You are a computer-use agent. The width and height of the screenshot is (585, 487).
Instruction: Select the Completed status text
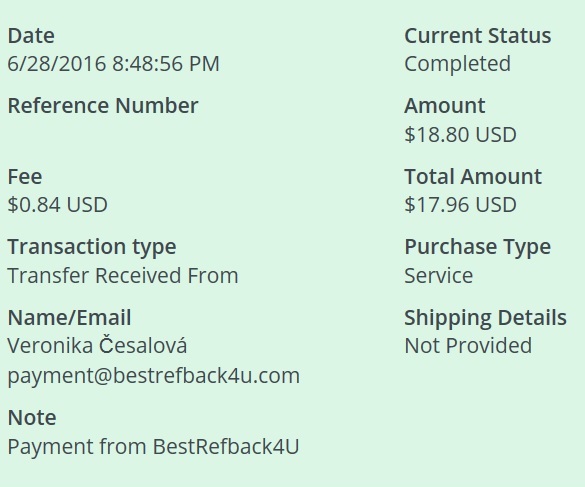[457, 64]
